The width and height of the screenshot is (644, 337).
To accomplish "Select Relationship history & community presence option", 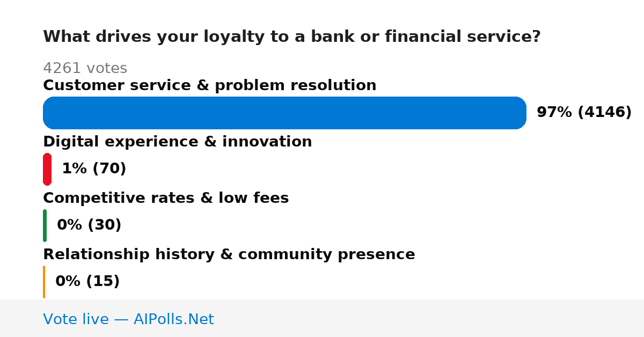I will (x=229, y=254).
